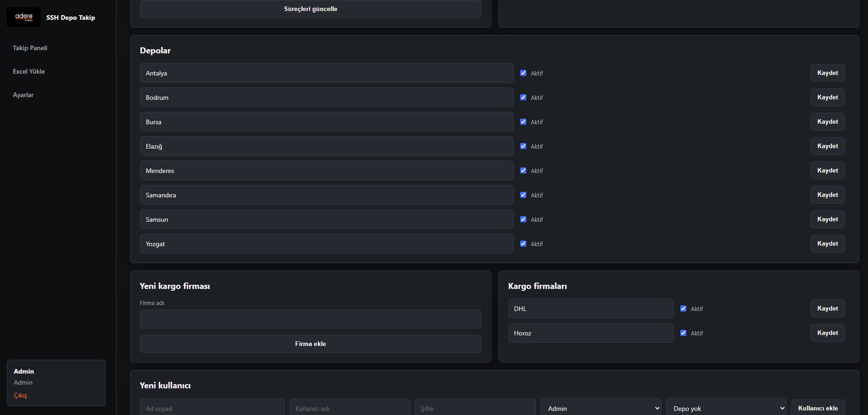
Task: Edit the Antalya depot name field
Action: [x=327, y=73]
